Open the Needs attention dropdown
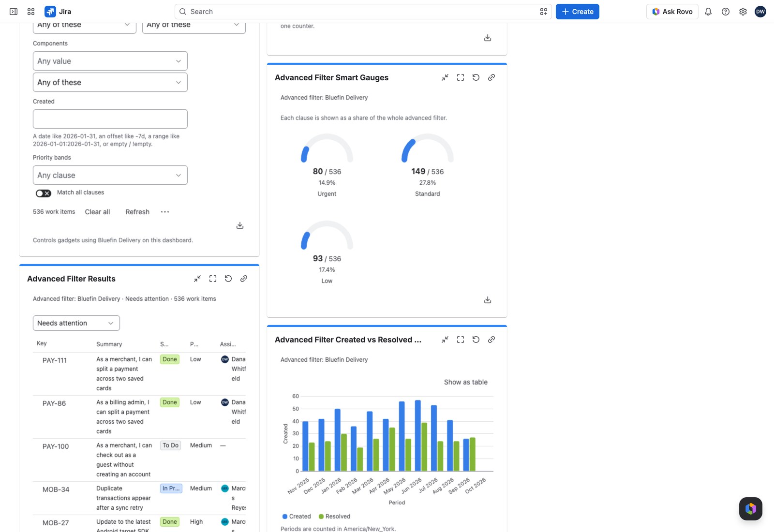Viewport: 774px width, 532px height. click(x=76, y=323)
